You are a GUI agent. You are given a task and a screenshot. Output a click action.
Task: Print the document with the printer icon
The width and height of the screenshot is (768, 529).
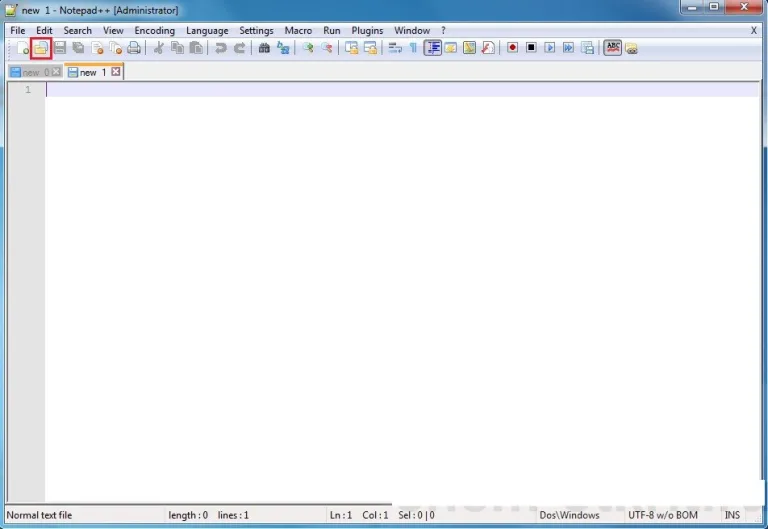coord(134,48)
